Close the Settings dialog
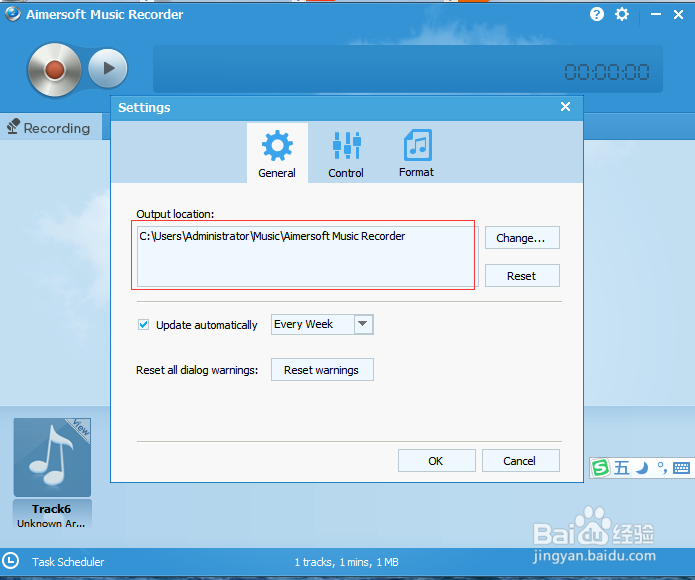695x580 pixels. pos(565,107)
